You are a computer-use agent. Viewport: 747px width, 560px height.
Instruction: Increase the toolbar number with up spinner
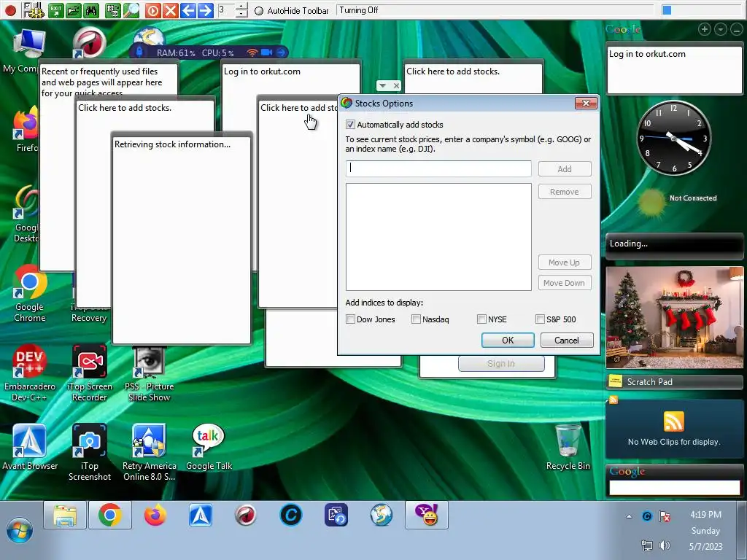point(241,6)
